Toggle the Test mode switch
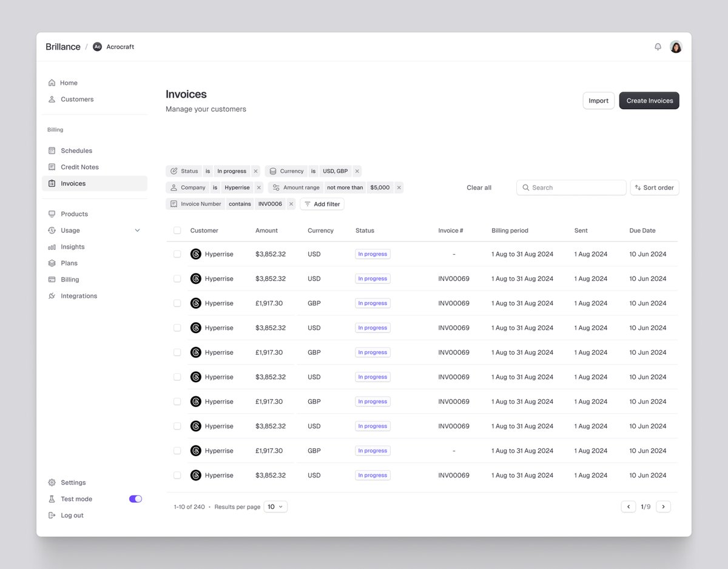 (x=135, y=499)
